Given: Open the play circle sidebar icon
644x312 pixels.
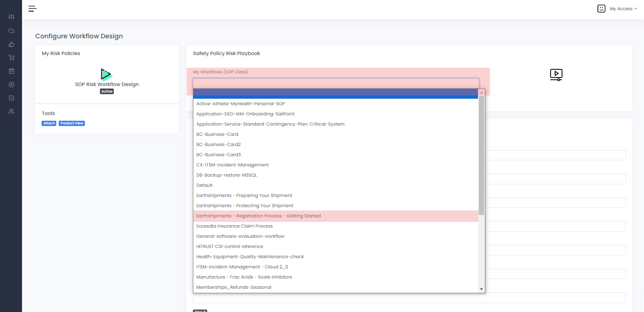Looking at the screenshot, I should click(11, 84).
